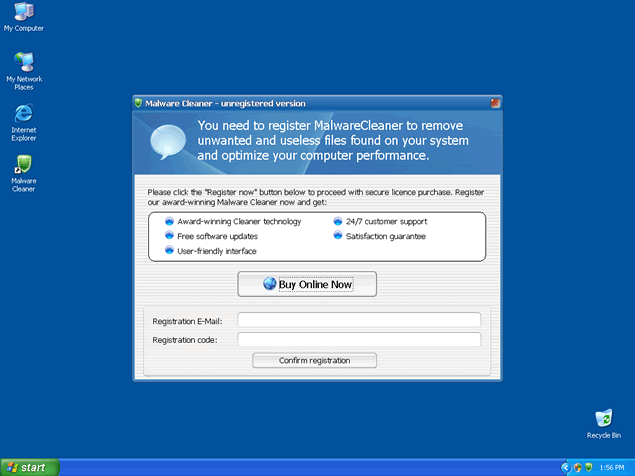Click the Windows Security shield tray icon
Image resolution: width=635 pixels, height=476 pixels.
(578, 468)
